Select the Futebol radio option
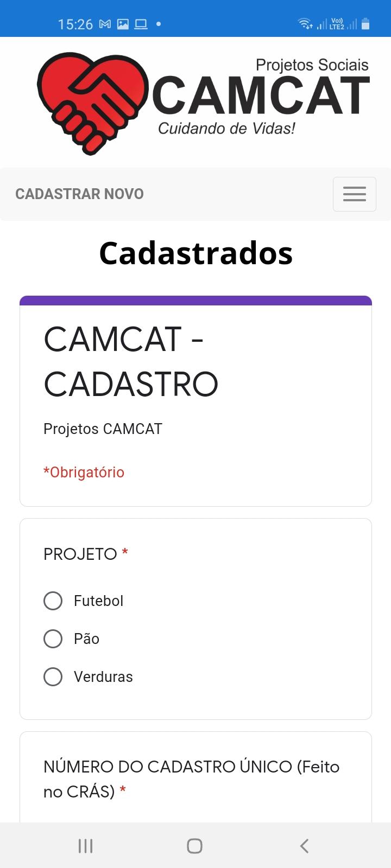Viewport: 391px width, 868px height. (53, 601)
